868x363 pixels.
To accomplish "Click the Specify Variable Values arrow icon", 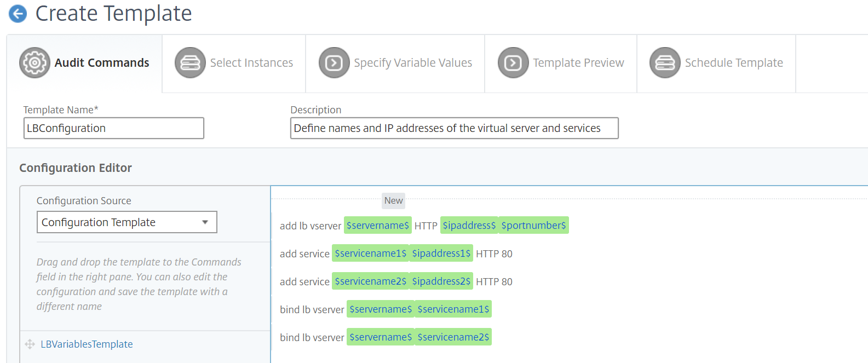I will click(x=334, y=62).
